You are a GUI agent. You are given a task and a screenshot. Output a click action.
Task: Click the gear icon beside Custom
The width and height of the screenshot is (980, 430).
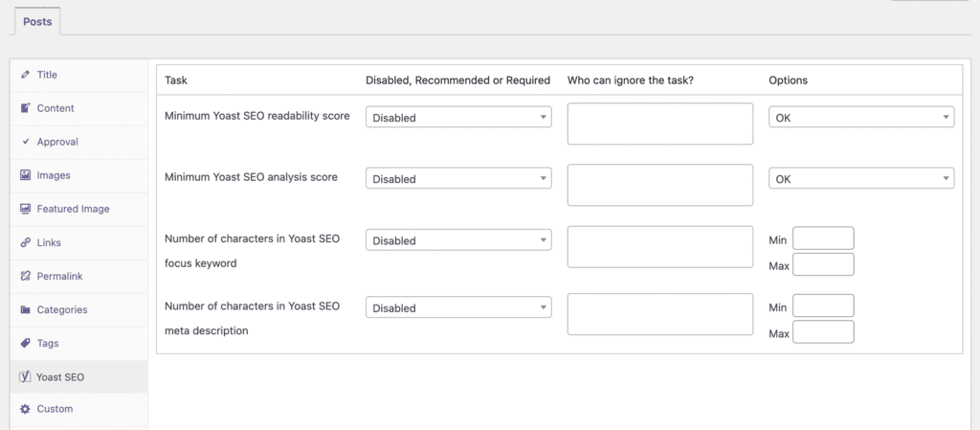click(25, 409)
